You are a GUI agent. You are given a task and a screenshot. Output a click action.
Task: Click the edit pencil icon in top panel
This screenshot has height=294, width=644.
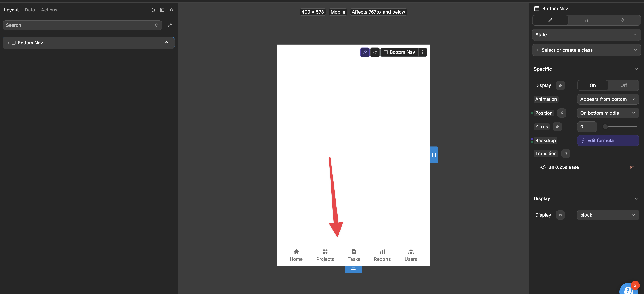pyautogui.click(x=550, y=20)
